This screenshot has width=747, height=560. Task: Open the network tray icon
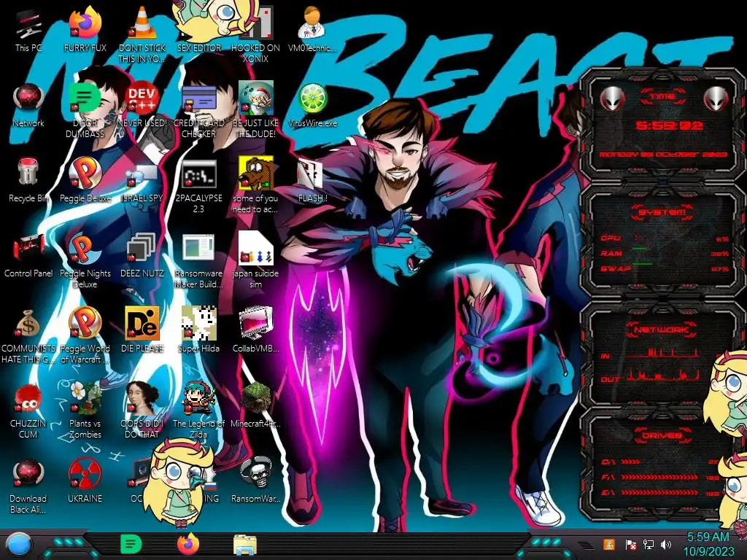click(649, 544)
